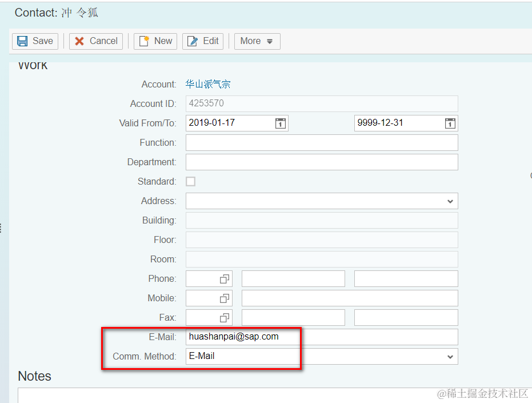Click the Function input field
The height and width of the screenshot is (403, 532).
pos(322,142)
